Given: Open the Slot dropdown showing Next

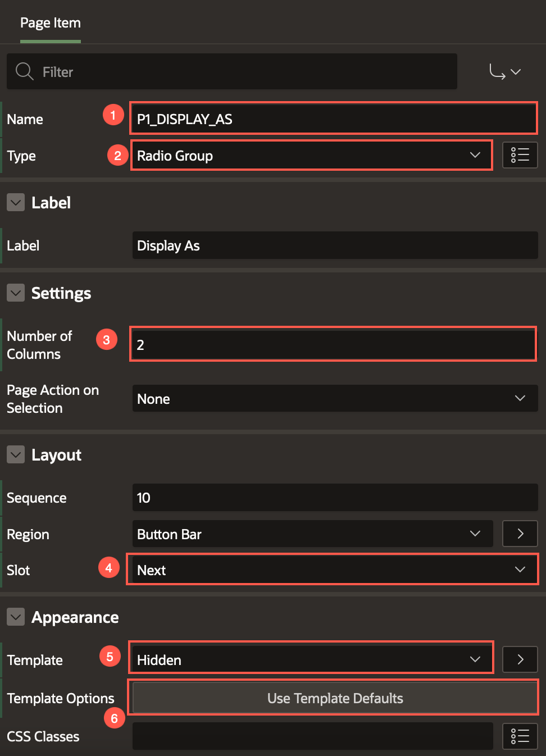Looking at the screenshot, I should coord(333,570).
